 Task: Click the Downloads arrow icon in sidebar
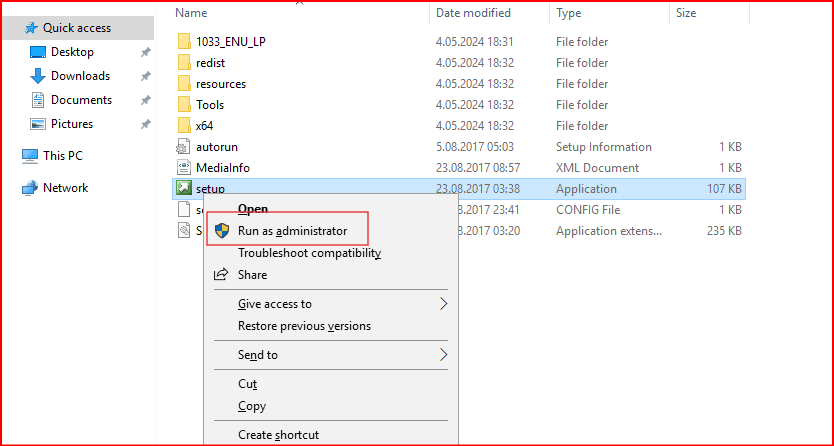[x=38, y=76]
